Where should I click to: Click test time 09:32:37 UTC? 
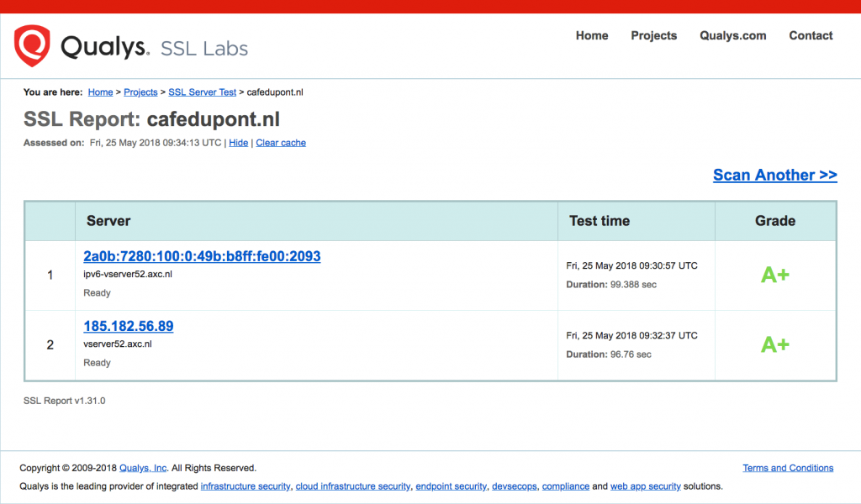pos(632,335)
